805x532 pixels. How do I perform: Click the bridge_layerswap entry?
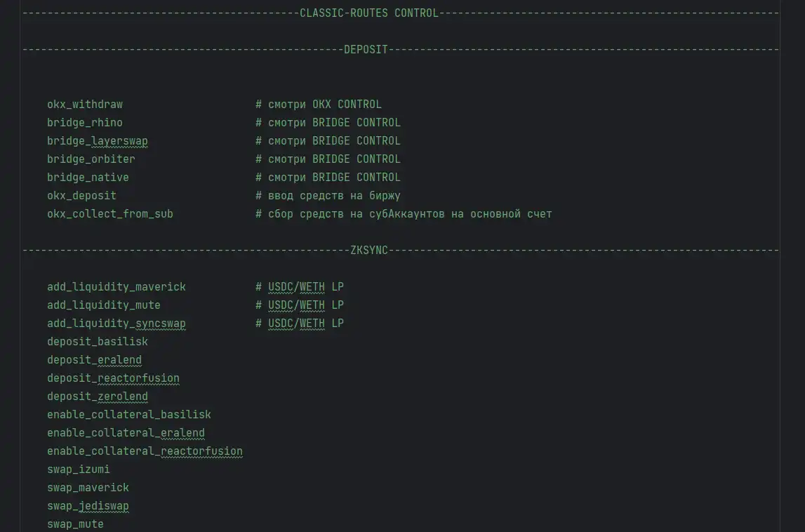(98, 141)
